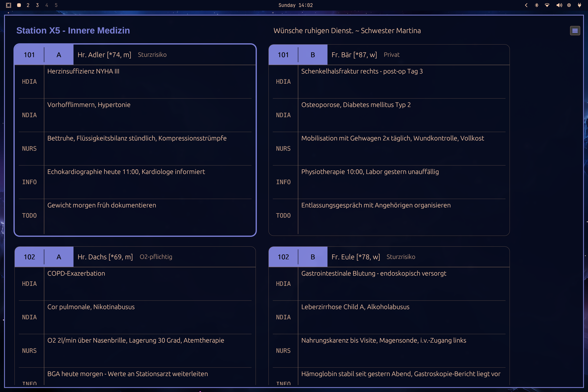Select patient name Hr. Dachs [*69, m]
Screen dimensions: 588x392
105,257
